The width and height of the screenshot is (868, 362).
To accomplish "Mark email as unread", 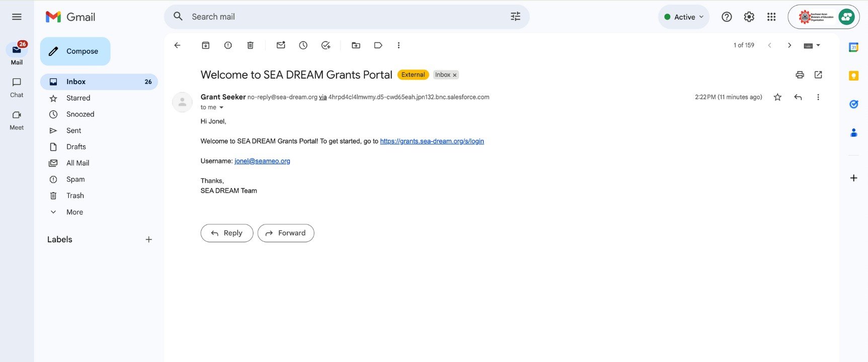I will click(281, 45).
